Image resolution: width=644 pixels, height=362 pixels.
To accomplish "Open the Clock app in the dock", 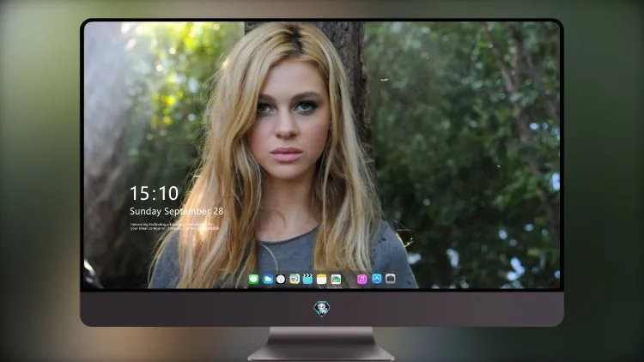I will pyautogui.click(x=281, y=280).
